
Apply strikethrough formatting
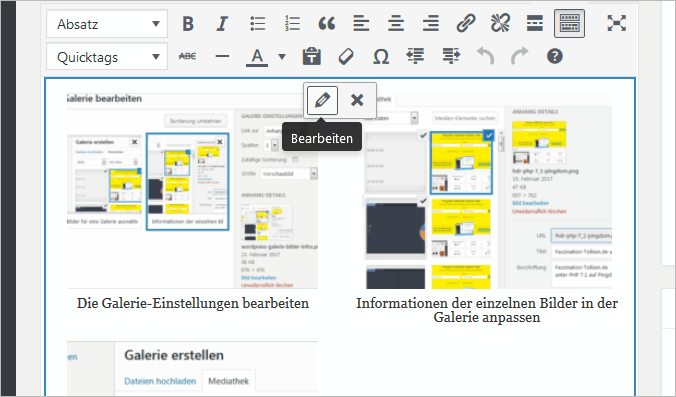pyautogui.click(x=188, y=56)
